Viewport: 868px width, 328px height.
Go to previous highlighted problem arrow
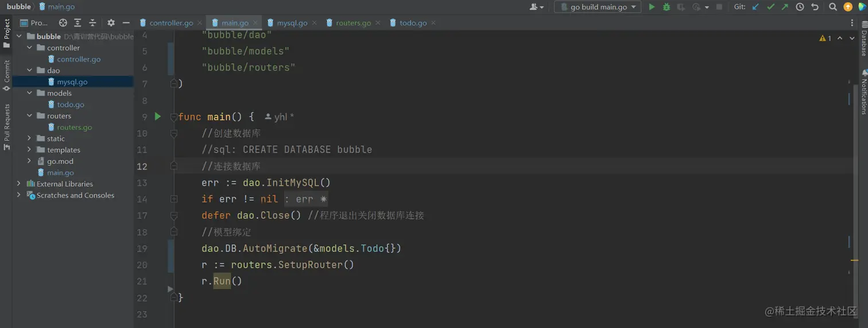click(840, 38)
